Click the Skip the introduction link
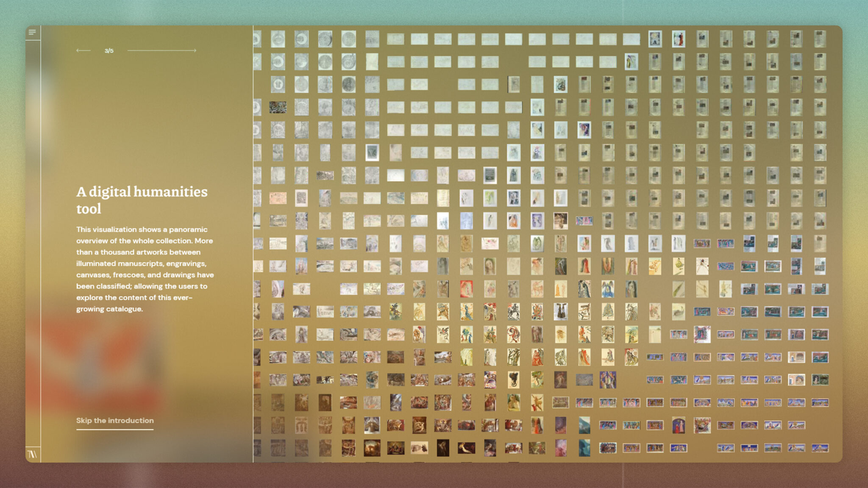Image resolution: width=868 pixels, height=488 pixels. [x=115, y=421]
